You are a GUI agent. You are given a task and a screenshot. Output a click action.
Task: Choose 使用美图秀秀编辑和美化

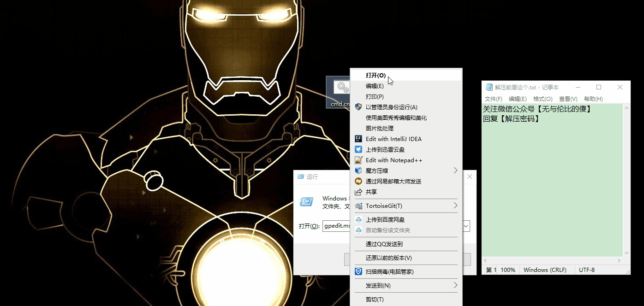pos(406,118)
